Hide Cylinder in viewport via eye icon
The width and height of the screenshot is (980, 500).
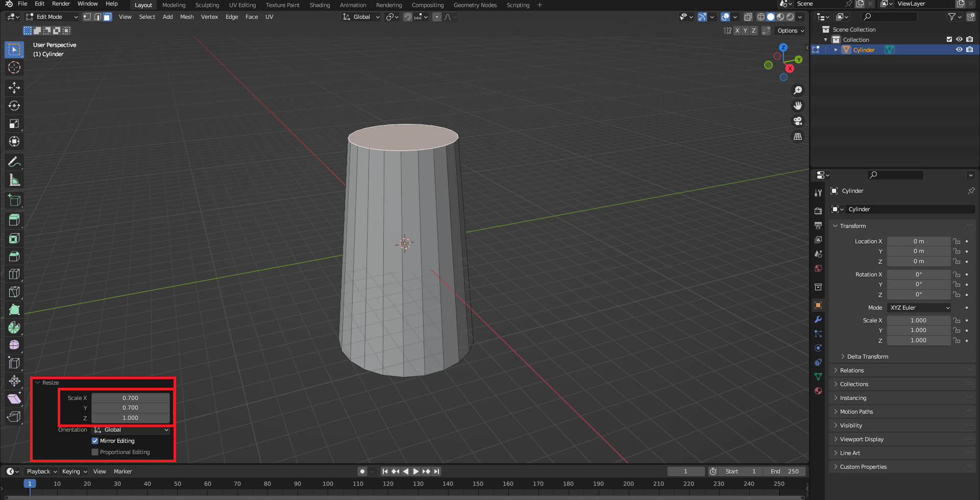tap(959, 49)
